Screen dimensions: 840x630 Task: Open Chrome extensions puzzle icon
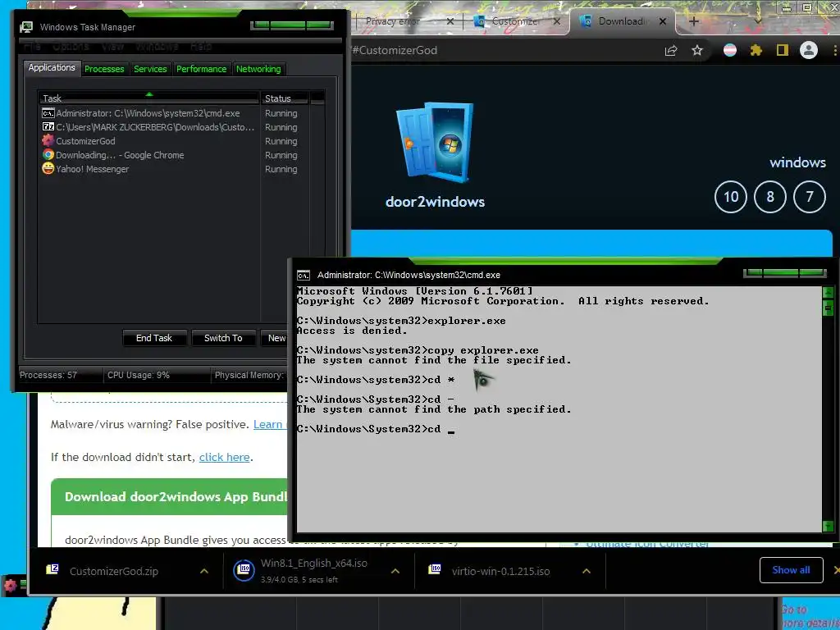[x=756, y=50]
